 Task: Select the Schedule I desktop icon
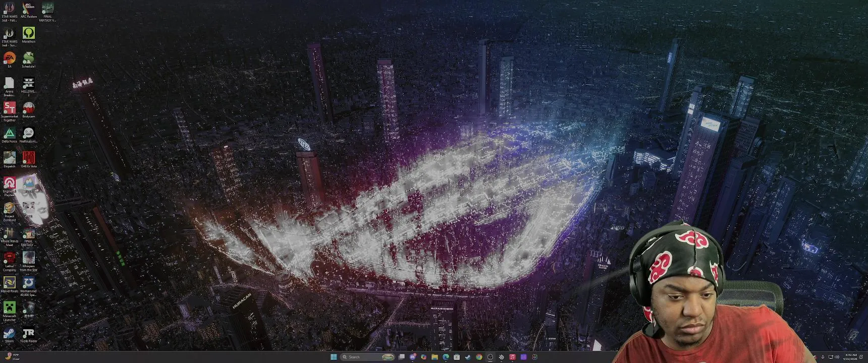tap(29, 60)
